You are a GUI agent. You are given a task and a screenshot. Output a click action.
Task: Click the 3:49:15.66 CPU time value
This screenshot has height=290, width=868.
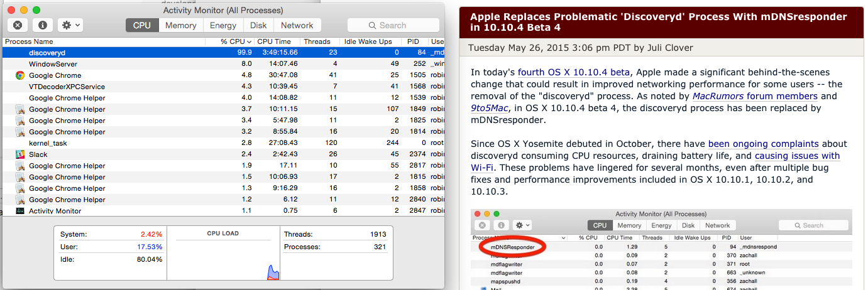(x=279, y=53)
